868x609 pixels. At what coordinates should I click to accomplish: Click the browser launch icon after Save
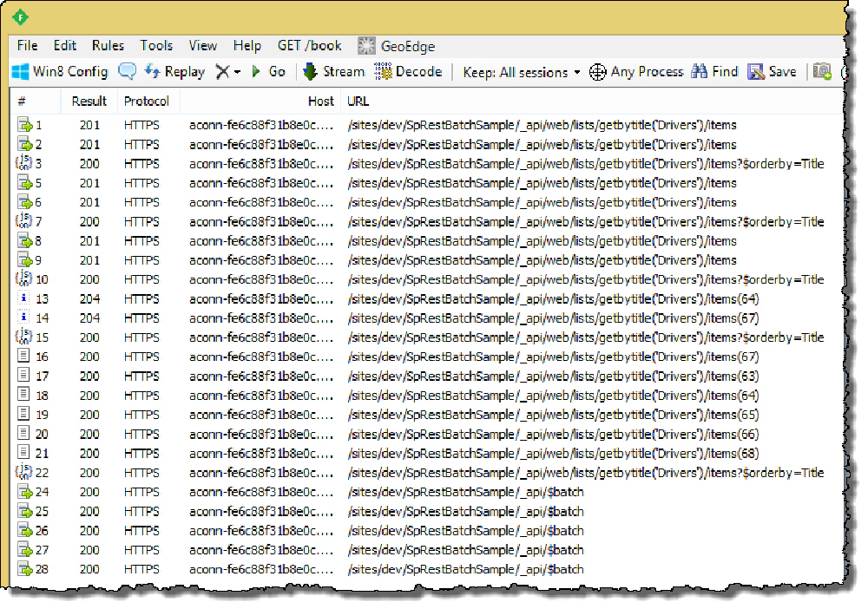[821, 72]
